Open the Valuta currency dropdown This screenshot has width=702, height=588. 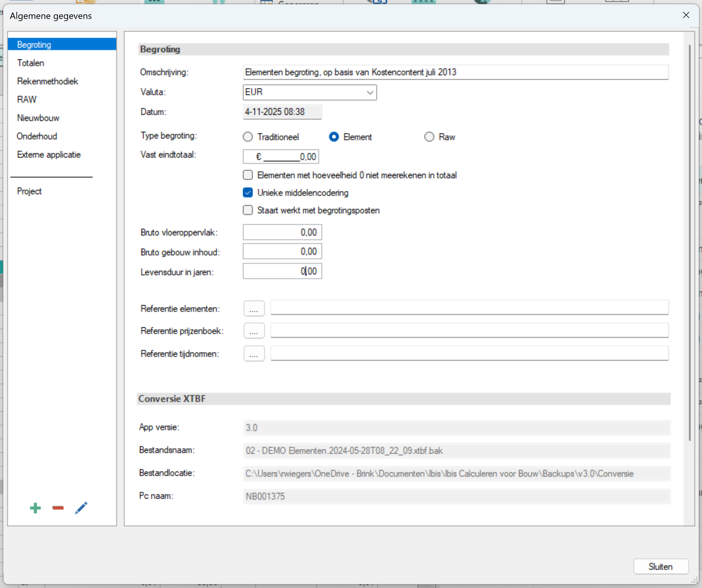coord(369,92)
